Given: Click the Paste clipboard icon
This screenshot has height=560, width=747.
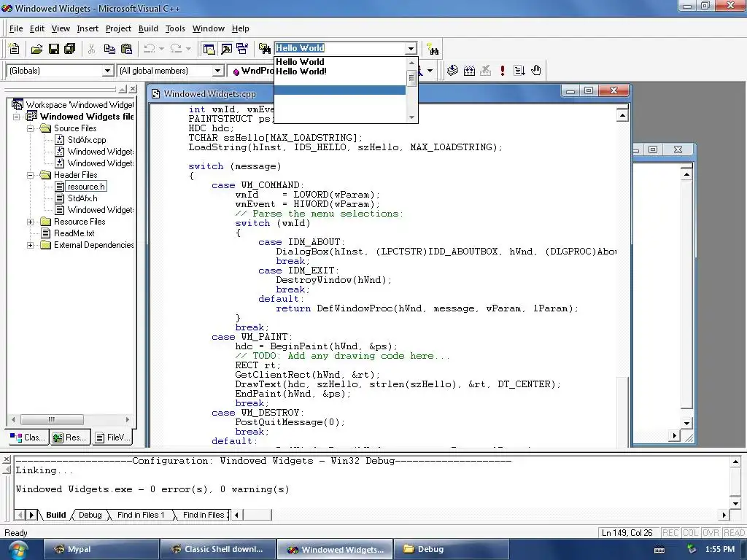Looking at the screenshot, I should (x=126, y=49).
